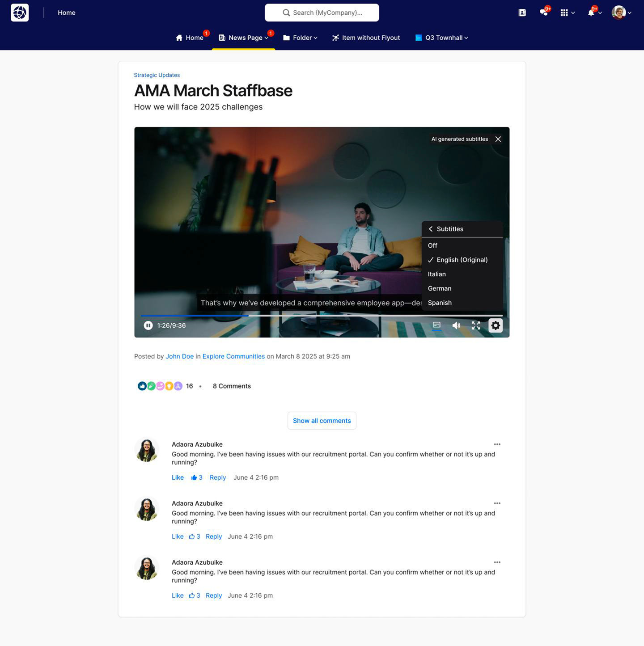
Task: Click the AMA March Staffbase headline
Action: pos(213,91)
